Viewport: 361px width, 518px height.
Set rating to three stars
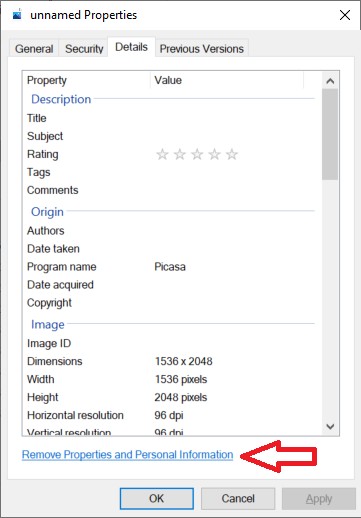coord(197,154)
